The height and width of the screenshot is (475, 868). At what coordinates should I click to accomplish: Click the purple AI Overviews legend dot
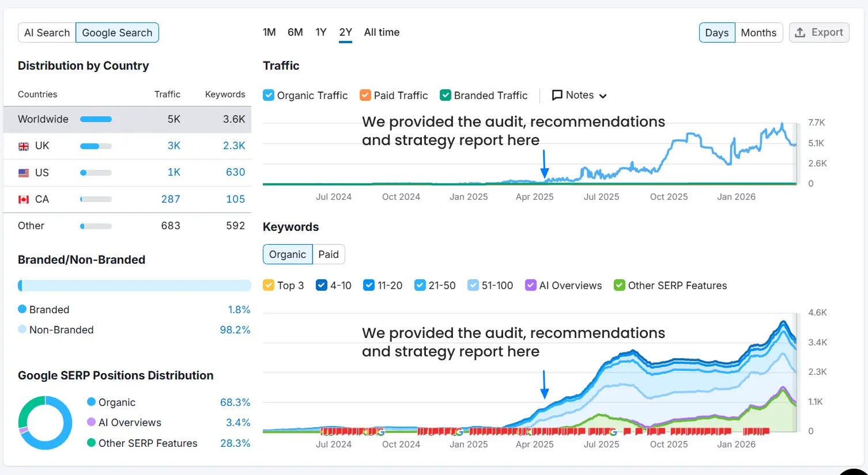91,422
